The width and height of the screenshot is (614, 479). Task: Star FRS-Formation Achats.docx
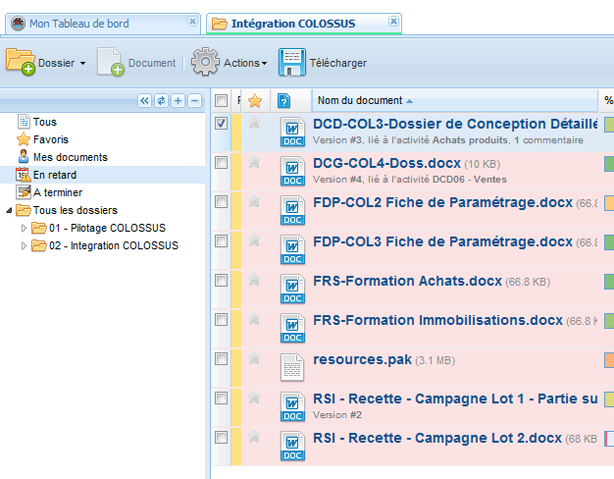tap(255, 279)
